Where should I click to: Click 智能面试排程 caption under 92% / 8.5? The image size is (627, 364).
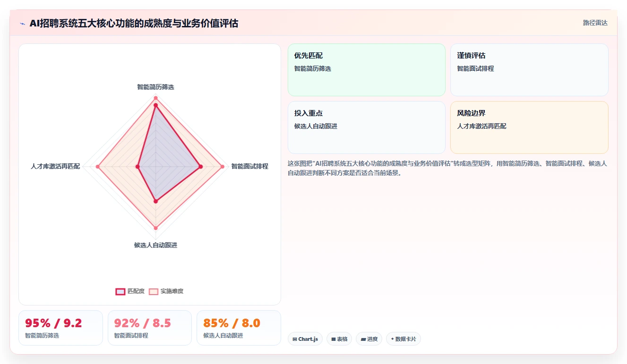pos(131,335)
